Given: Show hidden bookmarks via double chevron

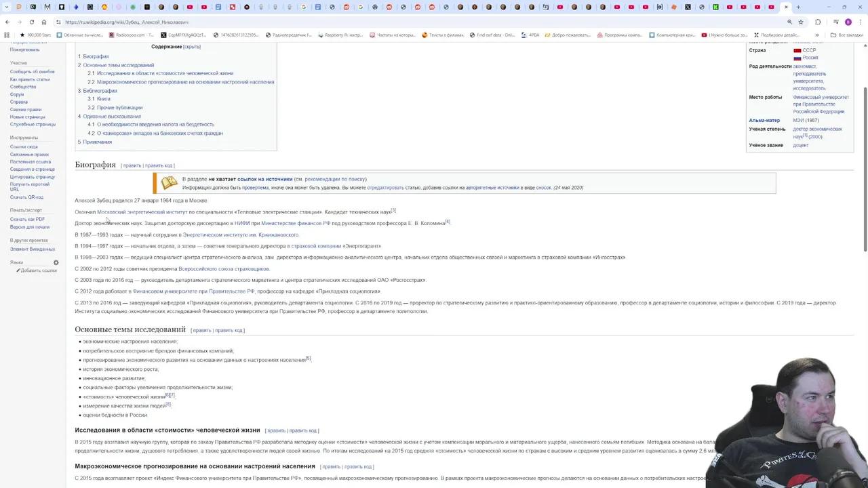Looking at the screenshot, I should (816, 35).
